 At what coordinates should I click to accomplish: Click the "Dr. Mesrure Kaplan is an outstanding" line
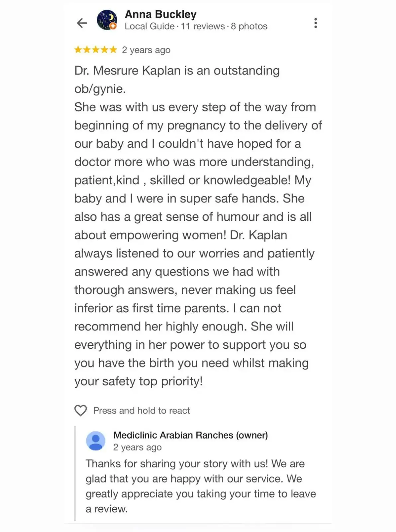pyautogui.click(x=177, y=71)
